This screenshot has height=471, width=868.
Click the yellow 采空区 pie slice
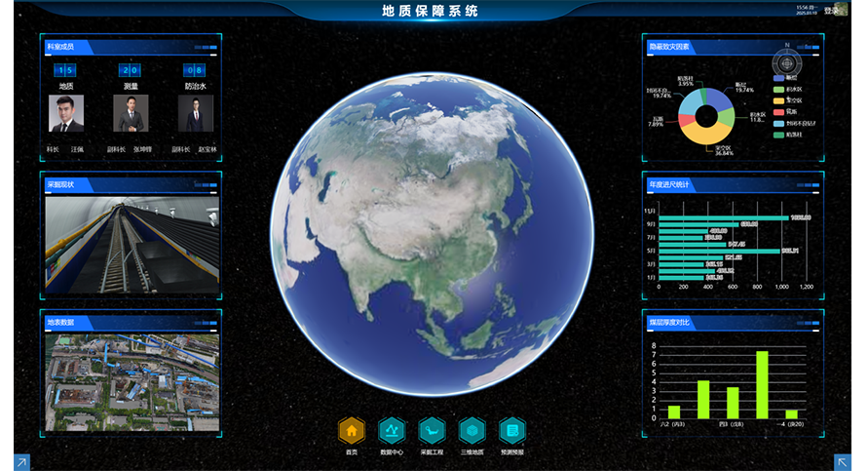pyautogui.click(x=707, y=135)
